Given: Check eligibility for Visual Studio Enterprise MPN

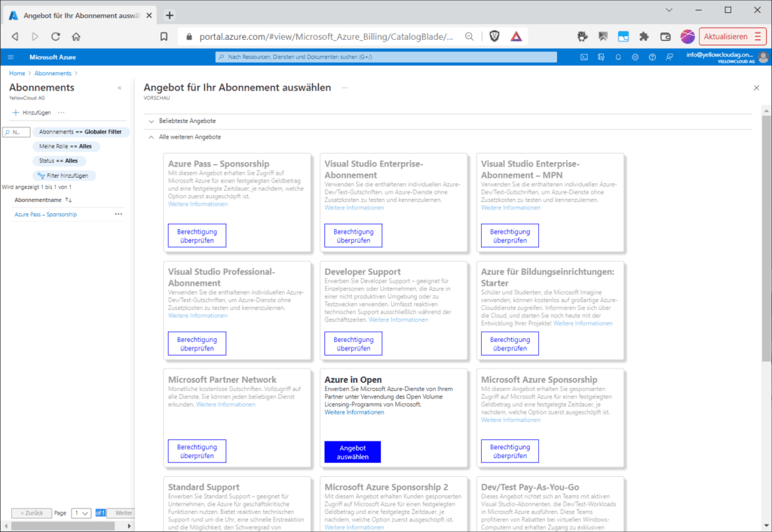Looking at the screenshot, I should pos(510,236).
